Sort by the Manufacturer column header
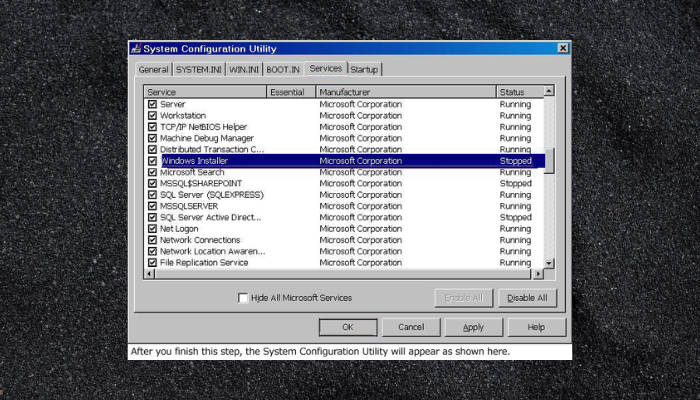Viewport: 700px width, 400px height. pyautogui.click(x=406, y=92)
